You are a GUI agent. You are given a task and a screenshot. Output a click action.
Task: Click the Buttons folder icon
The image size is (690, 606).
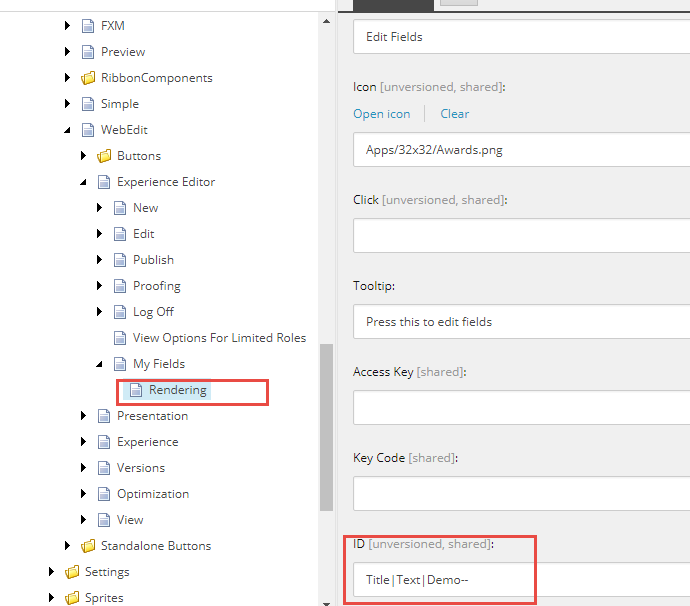click(x=104, y=156)
